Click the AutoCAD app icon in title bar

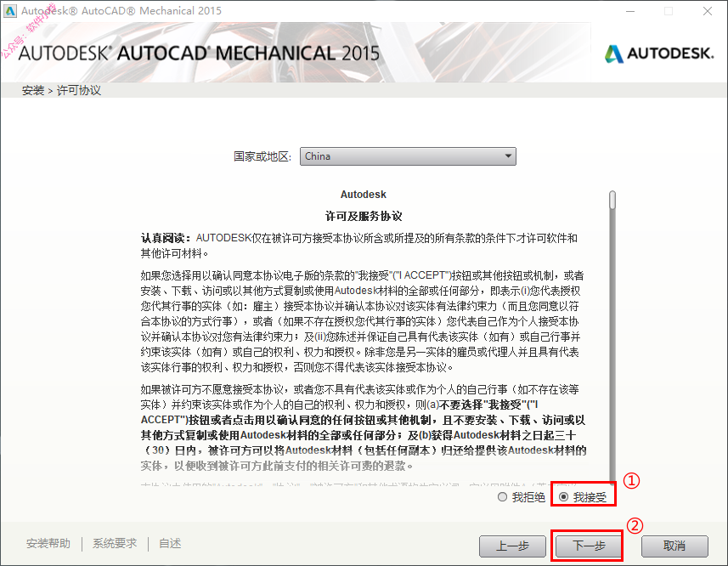10,11
